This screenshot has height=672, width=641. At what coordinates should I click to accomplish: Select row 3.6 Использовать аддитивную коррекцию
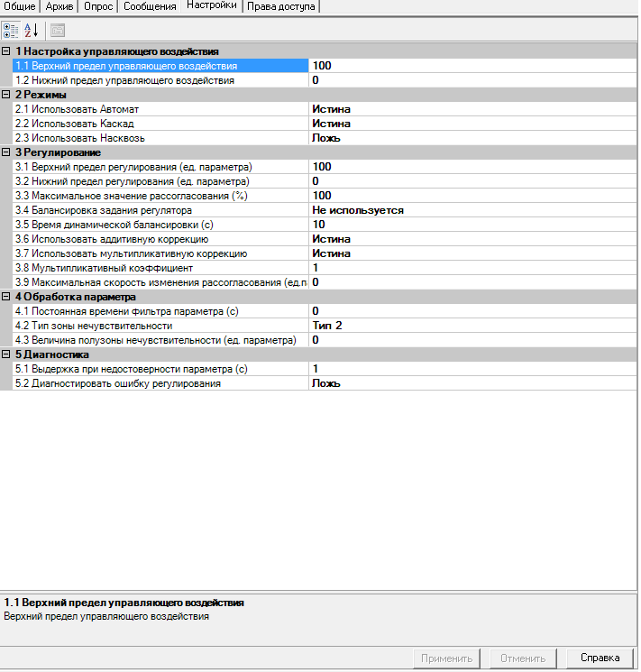[x=160, y=239]
